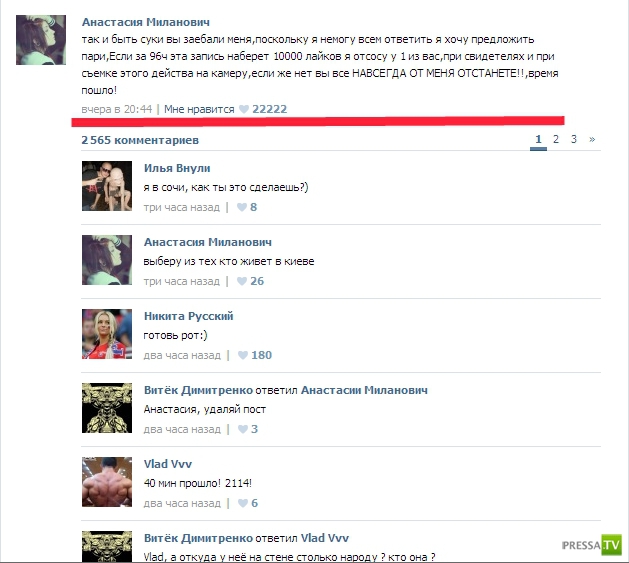
Task: Open Vlad Vvv's avatar photo
Action: click(107, 482)
